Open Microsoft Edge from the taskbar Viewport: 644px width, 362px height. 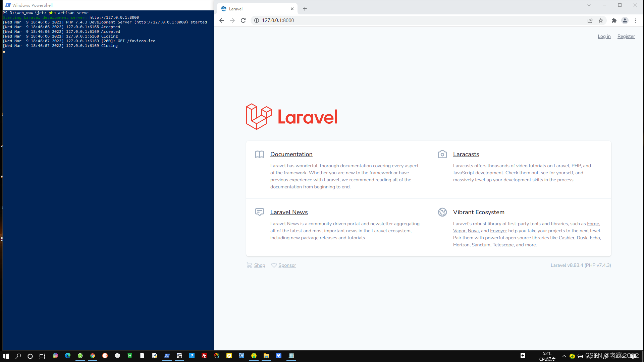pos(68,356)
